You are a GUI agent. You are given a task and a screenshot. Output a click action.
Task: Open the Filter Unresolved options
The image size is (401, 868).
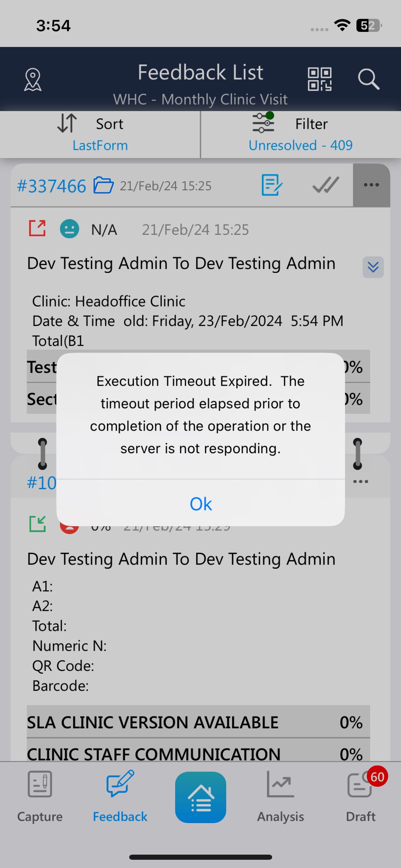(x=301, y=134)
